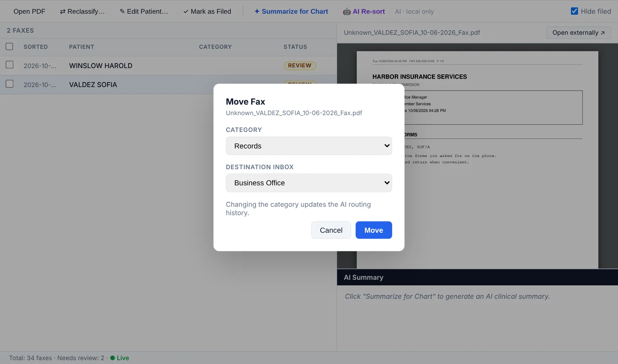Toggle the select-all checkbox in the table header
The width and height of the screenshot is (618, 364).
9,46
